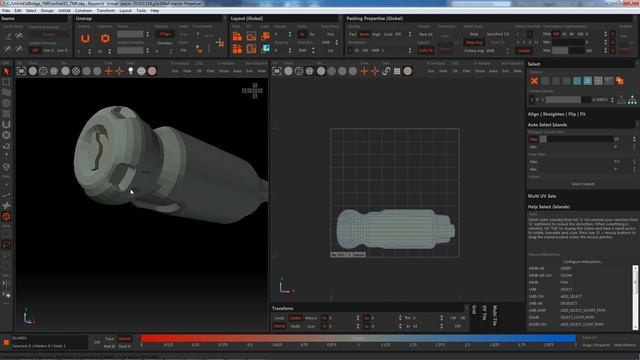Click the top-right weld icon in Seams panel
Screen dimensions: 640x360
click(x=19, y=36)
